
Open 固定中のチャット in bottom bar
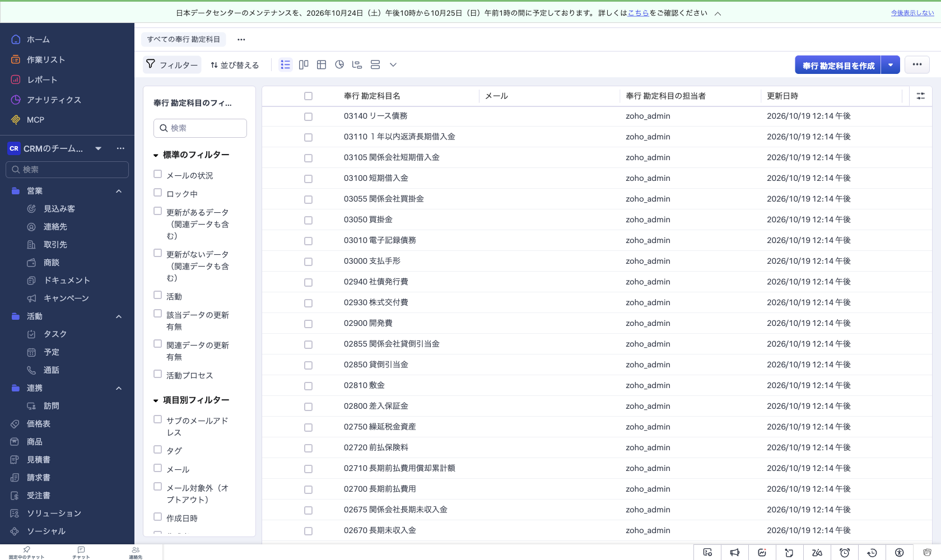point(26,553)
